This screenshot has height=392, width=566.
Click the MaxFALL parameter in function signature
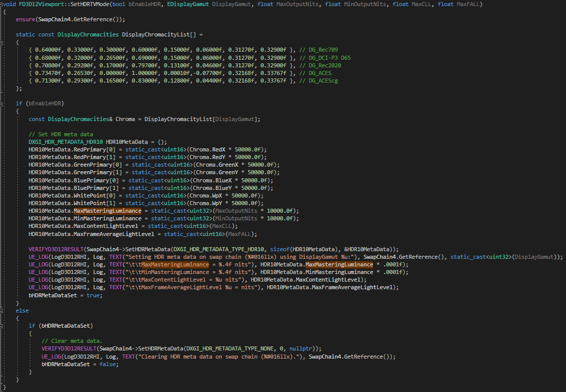469,4
